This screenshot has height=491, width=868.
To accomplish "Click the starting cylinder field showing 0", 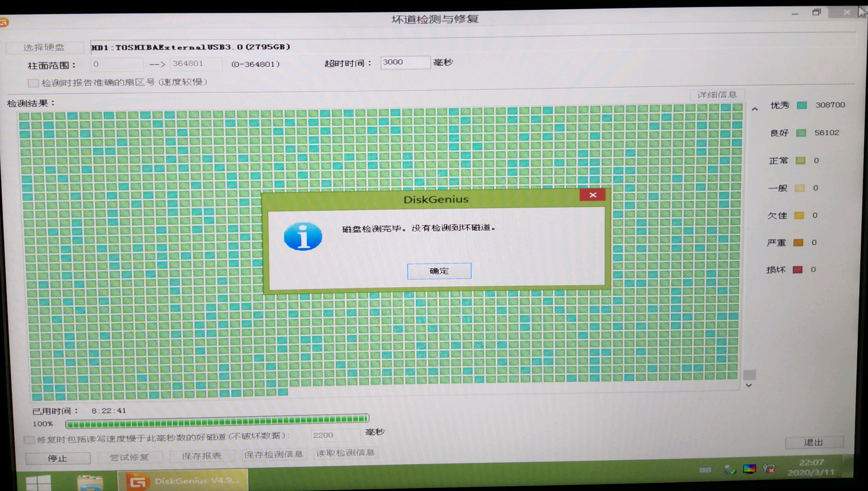I will tap(117, 64).
